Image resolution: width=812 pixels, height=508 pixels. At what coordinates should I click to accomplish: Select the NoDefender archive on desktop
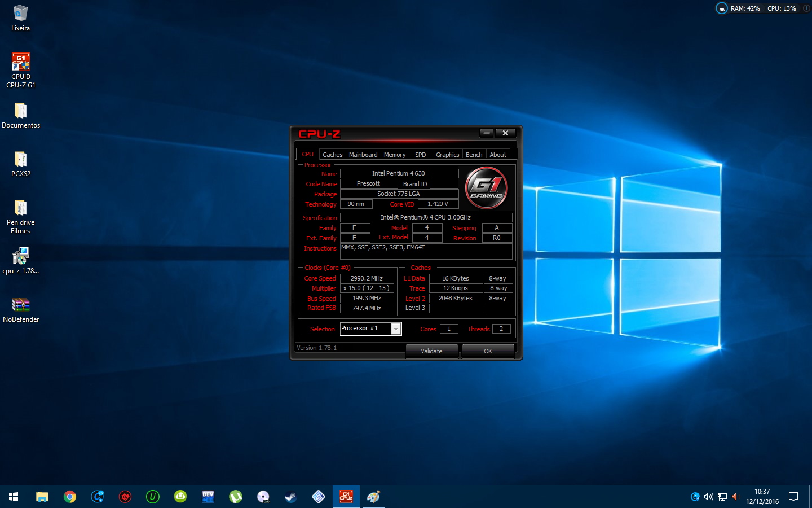pyautogui.click(x=21, y=310)
